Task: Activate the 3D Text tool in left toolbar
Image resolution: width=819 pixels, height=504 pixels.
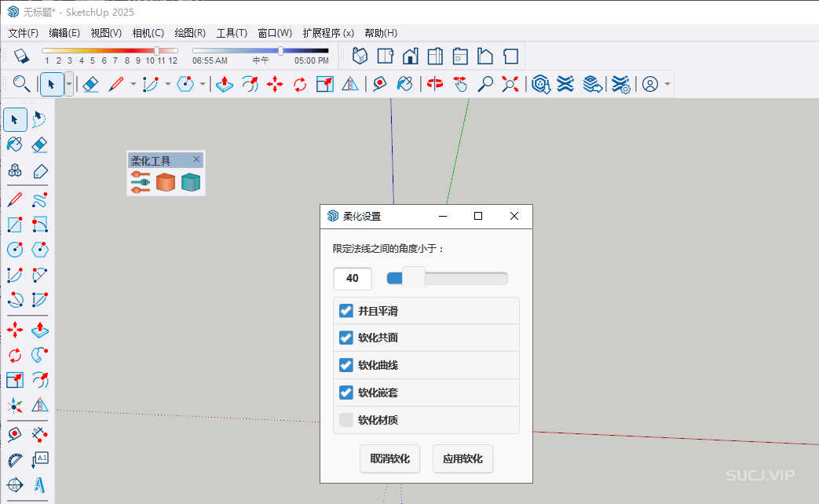Action: click(x=39, y=484)
